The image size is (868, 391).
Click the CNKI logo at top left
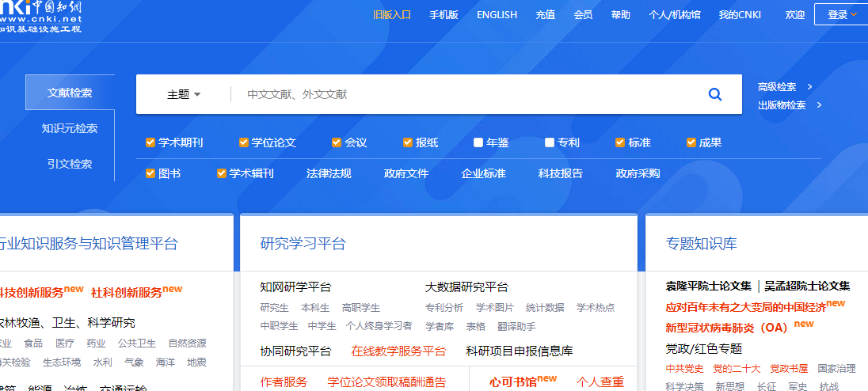(40, 16)
